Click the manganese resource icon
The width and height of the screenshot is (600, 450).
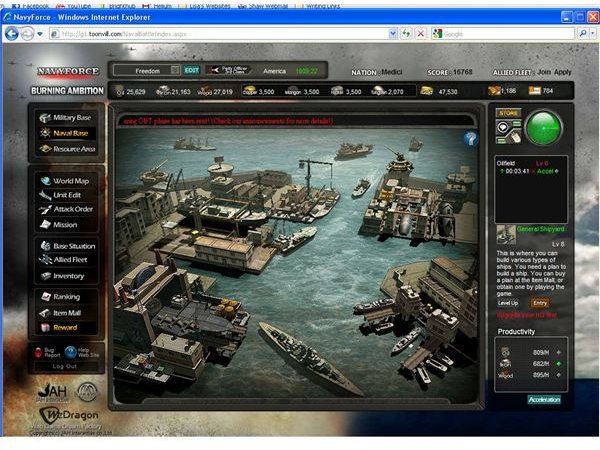tap(293, 91)
